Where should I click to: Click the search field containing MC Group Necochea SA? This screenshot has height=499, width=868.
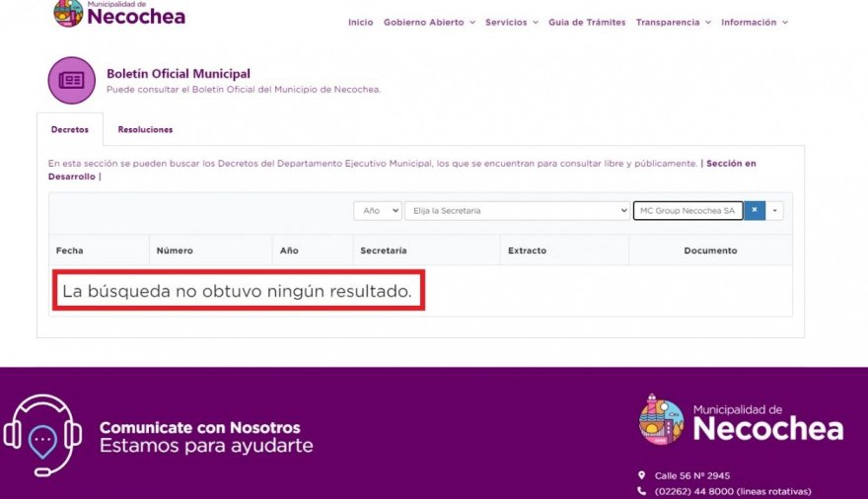(x=687, y=211)
